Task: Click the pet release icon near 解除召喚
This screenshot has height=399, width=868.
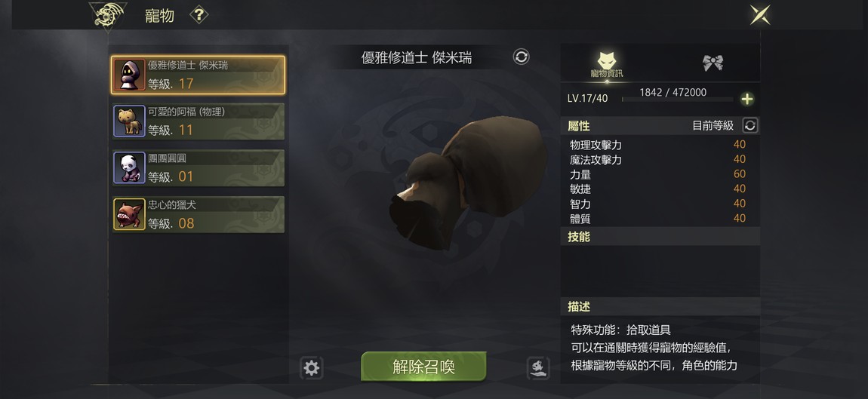Action: tap(538, 367)
